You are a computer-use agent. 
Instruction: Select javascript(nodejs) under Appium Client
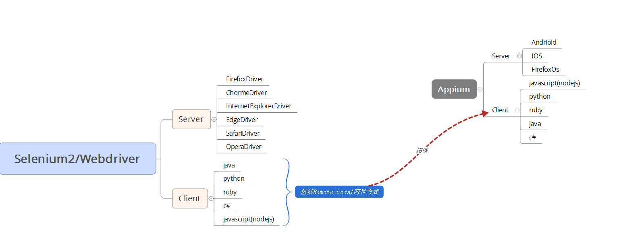point(555,83)
